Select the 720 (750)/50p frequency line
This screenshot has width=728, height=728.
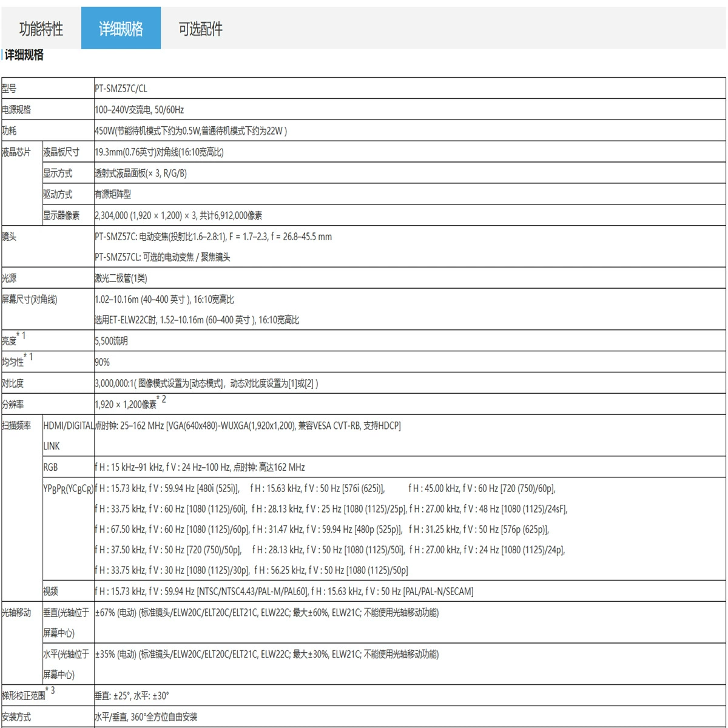point(168,550)
